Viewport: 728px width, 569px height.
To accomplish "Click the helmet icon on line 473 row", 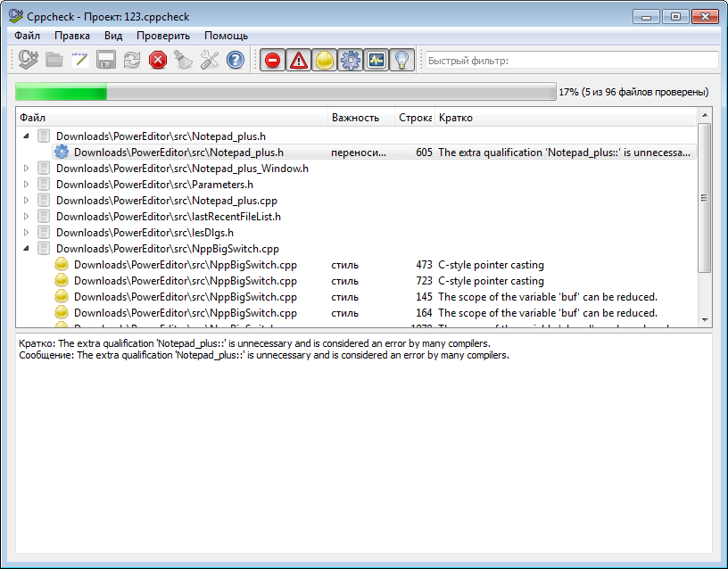I will click(62, 265).
